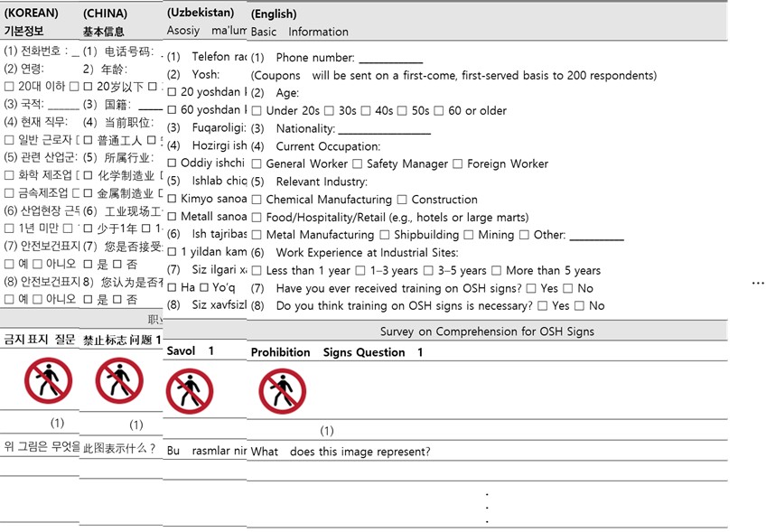The height and width of the screenshot is (532, 766).
Task: Check the "Construction" industry box
Action: (x=403, y=200)
